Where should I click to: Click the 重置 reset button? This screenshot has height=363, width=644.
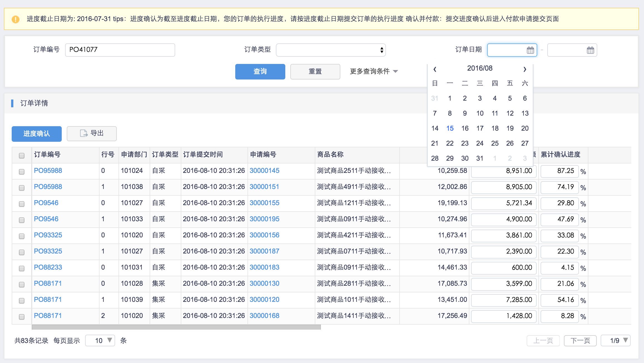coord(315,71)
